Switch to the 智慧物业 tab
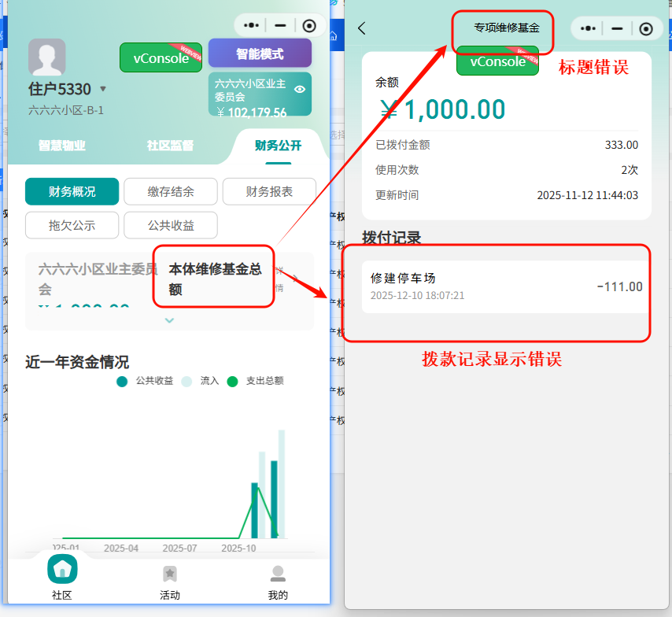672x617 pixels. tap(62, 146)
